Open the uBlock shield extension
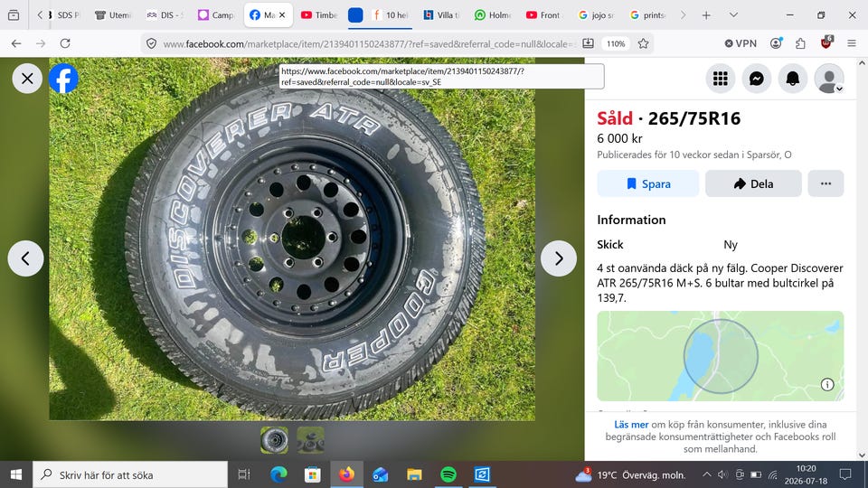The height and width of the screenshot is (488, 868). tap(826, 42)
